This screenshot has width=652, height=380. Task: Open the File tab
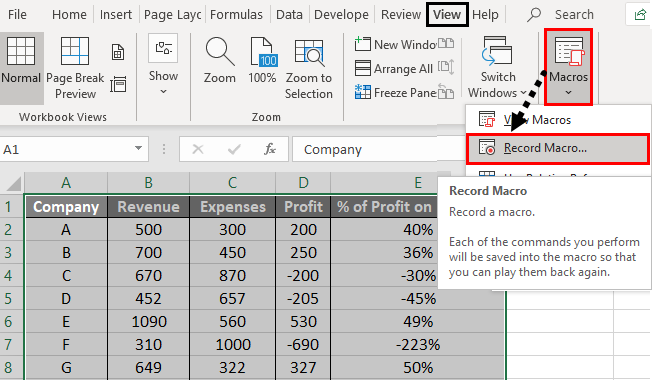17,15
